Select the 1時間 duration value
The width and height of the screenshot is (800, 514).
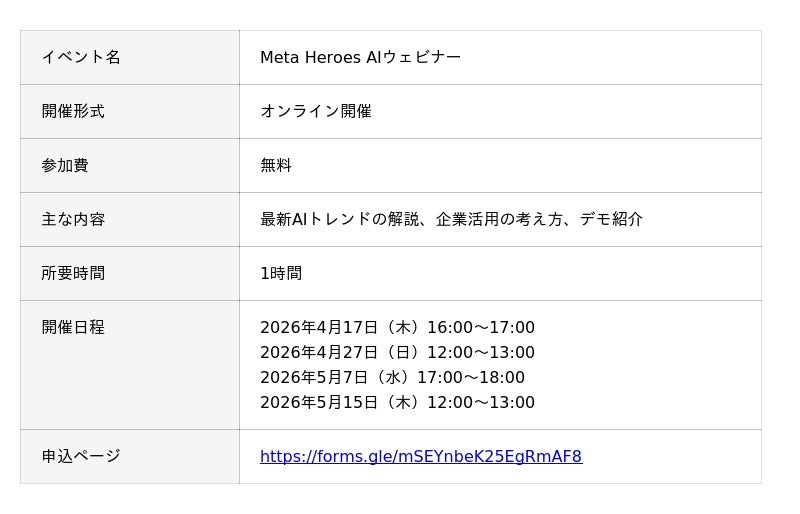281,273
